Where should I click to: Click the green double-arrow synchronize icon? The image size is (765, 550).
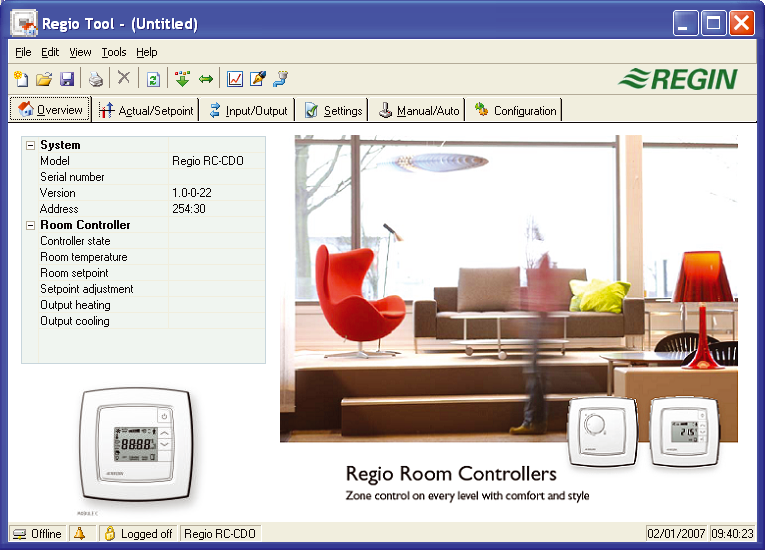click(206, 79)
